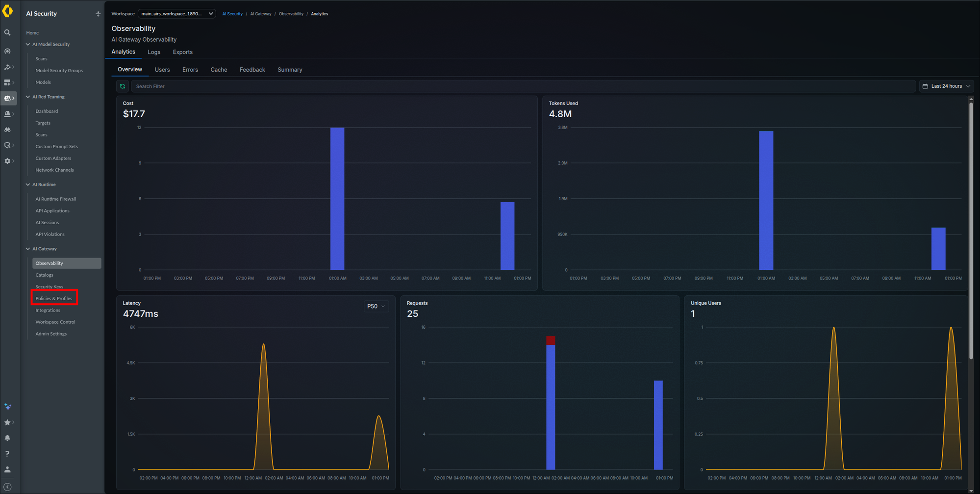Click into the Search Filter field
Image resolution: width=980 pixels, height=494 pixels.
[x=523, y=86]
